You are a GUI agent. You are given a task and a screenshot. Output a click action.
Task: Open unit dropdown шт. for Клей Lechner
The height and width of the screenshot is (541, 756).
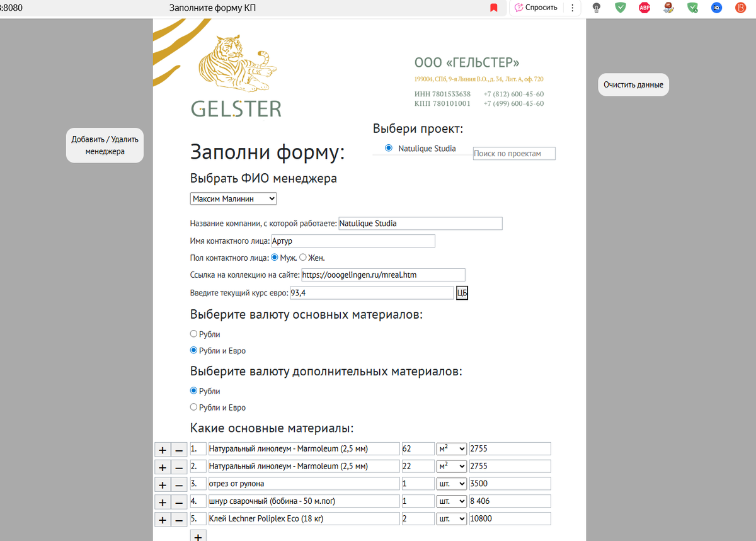(x=452, y=519)
